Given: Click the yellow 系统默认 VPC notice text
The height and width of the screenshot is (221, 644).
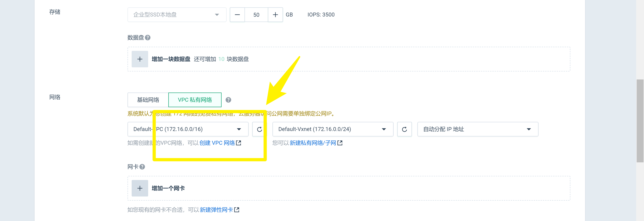Looking at the screenshot, I should point(231,114).
